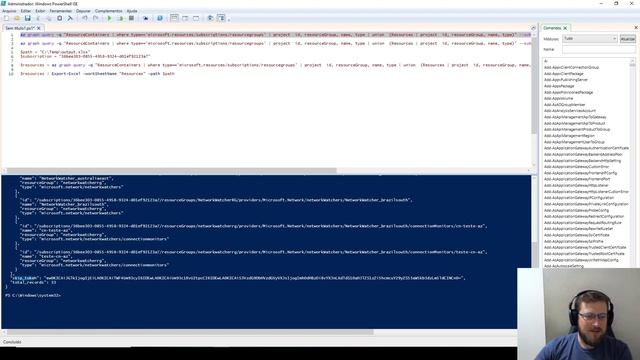
Task: Select Add-AppxVolume in the commands list
Action: pyautogui.click(x=558, y=98)
